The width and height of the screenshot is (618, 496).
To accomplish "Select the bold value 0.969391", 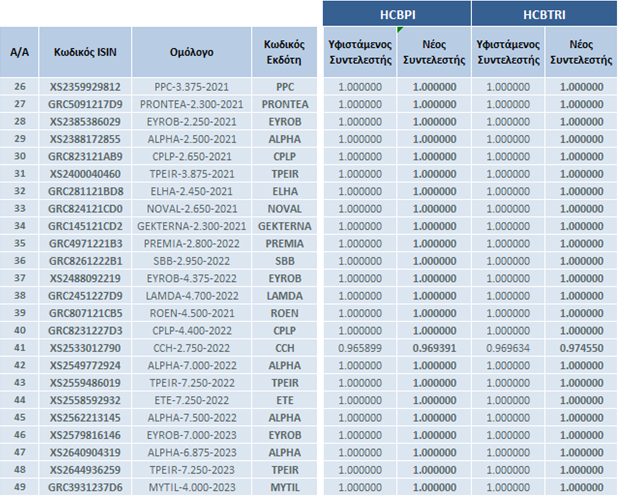I will click(x=434, y=348).
